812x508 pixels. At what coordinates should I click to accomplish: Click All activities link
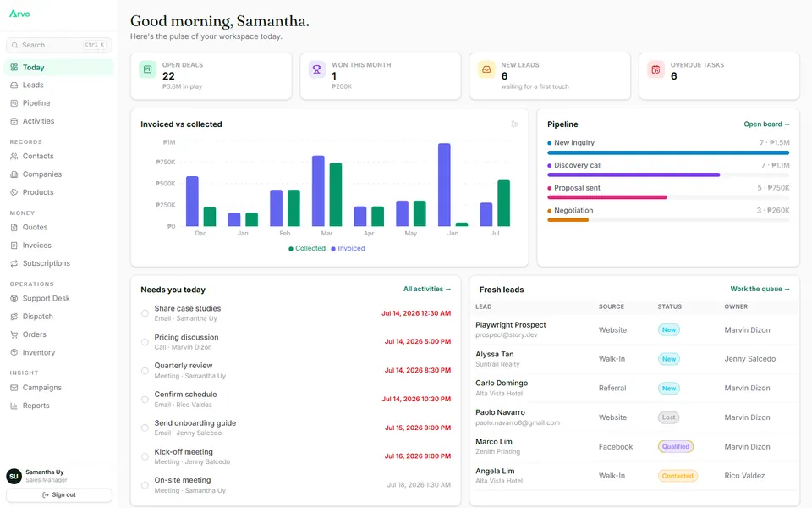tap(427, 290)
